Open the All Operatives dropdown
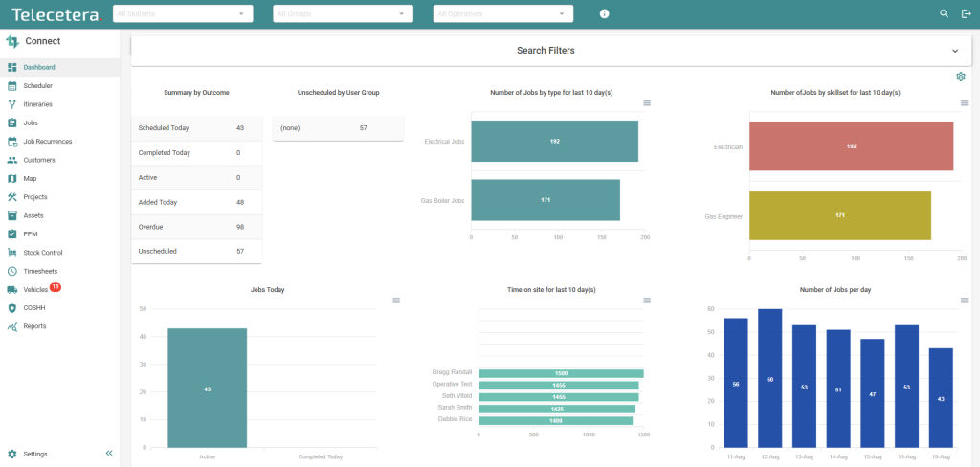Viewport: 980px width, 467px height. pyautogui.click(x=503, y=13)
